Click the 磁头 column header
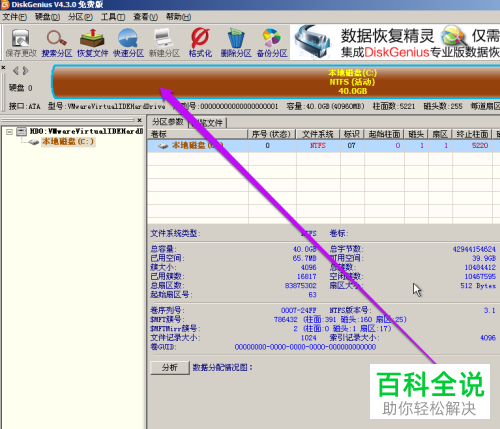500x429 pixels. pyautogui.click(x=416, y=134)
